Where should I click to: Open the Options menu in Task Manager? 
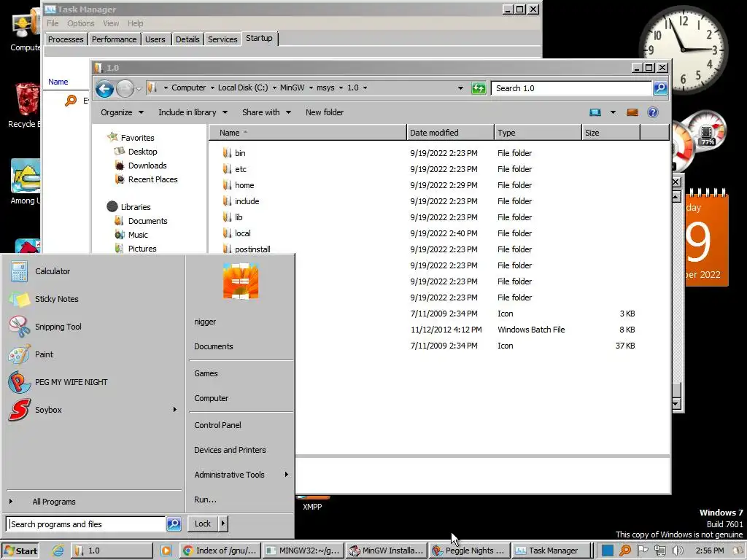click(x=80, y=23)
